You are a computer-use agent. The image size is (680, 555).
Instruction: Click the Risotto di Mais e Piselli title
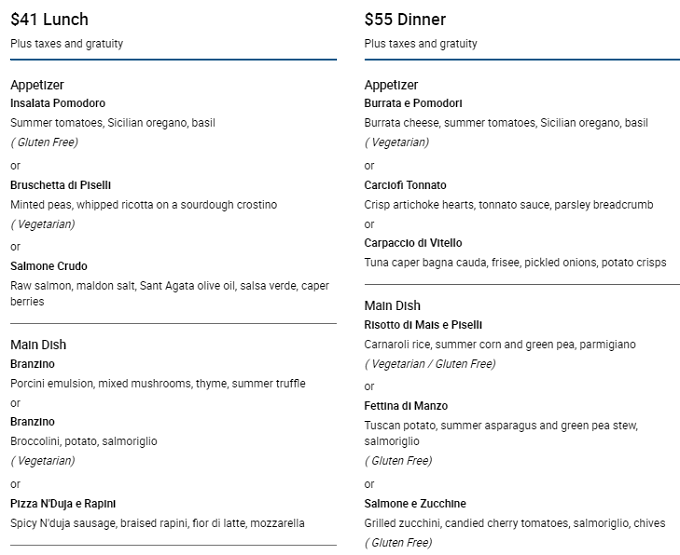tap(423, 325)
